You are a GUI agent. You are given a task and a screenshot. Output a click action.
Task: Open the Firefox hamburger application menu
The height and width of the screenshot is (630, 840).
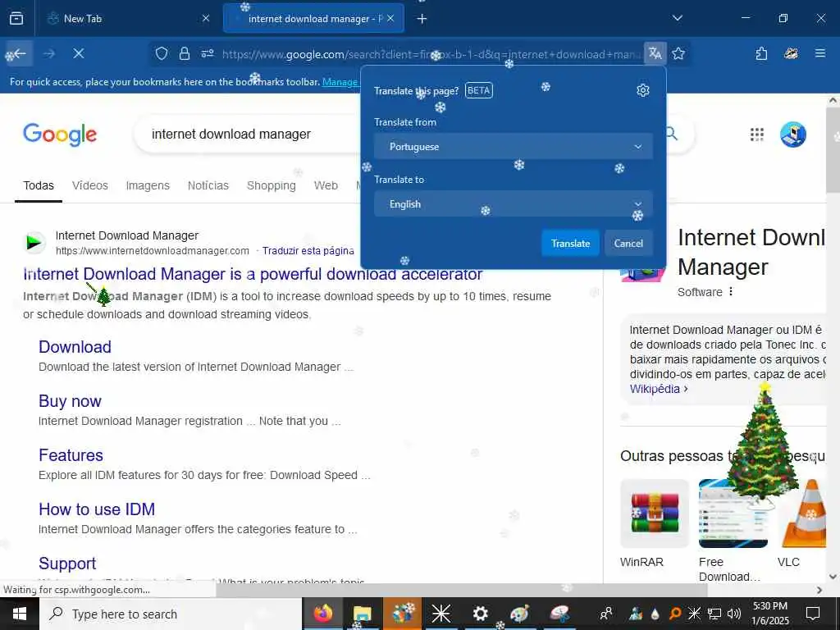[x=820, y=53]
